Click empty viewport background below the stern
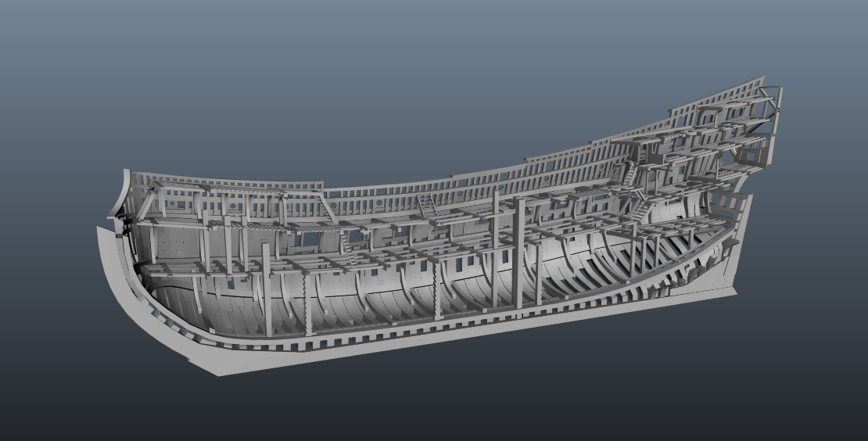This screenshot has height=441, width=868. pos(704,375)
